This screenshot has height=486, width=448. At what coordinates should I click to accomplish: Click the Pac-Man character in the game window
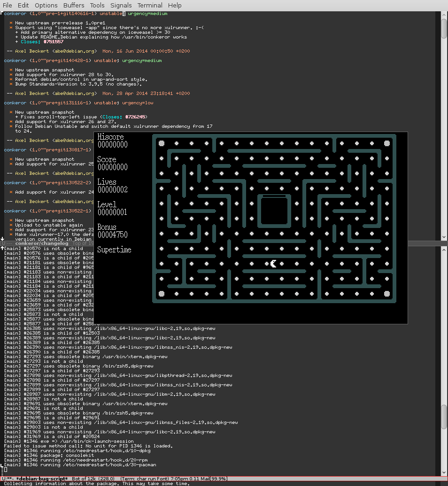(x=273, y=264)
